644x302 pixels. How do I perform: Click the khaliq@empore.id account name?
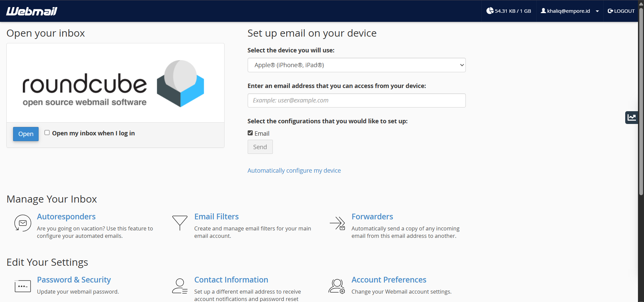(x=568, y=11)
